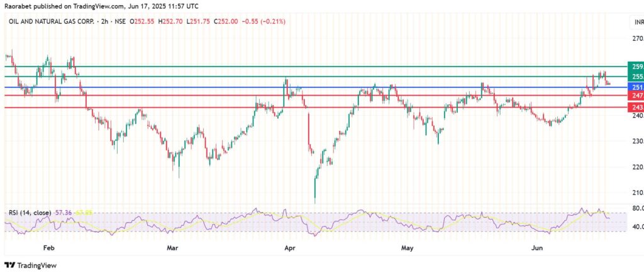Select the green 259 price level label
Viewport: 644px width, 275px height.
tap(636, 66)
